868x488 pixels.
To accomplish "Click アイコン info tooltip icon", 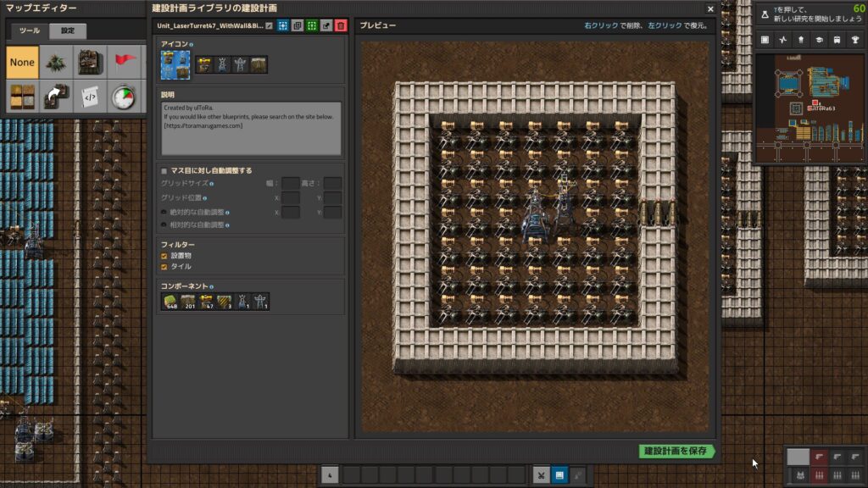I will click(192, 44).
